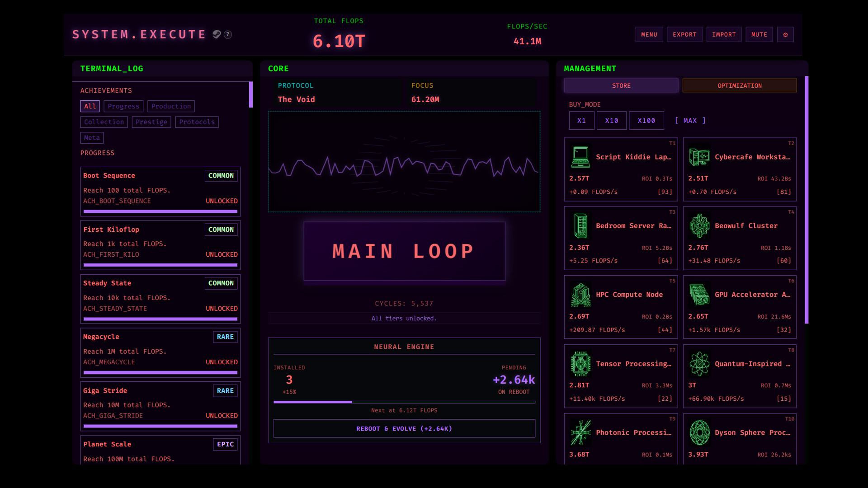Open the settings gear in the top bar
The width and height of the screenshot is (868, 488).
click(x=785, y=34)
